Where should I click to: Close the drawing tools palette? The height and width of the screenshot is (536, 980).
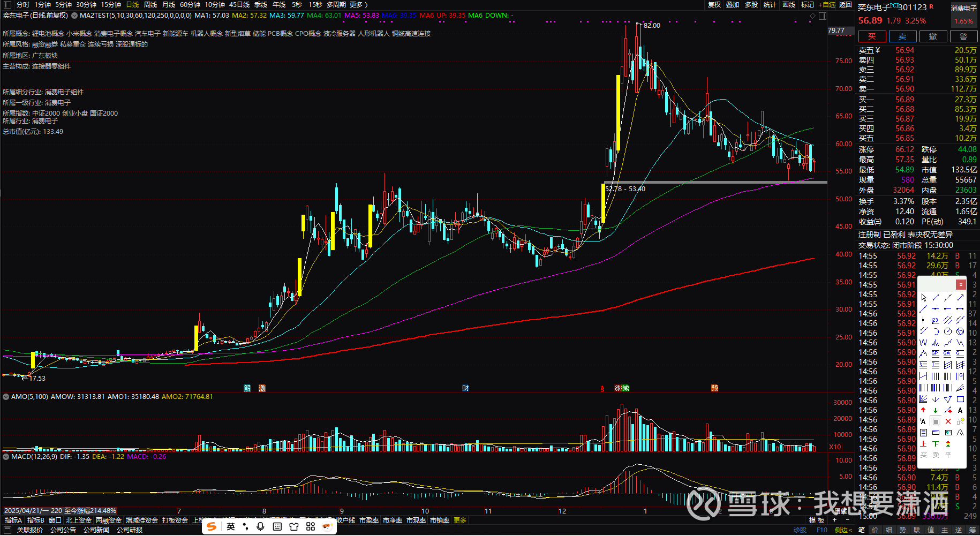961,284
